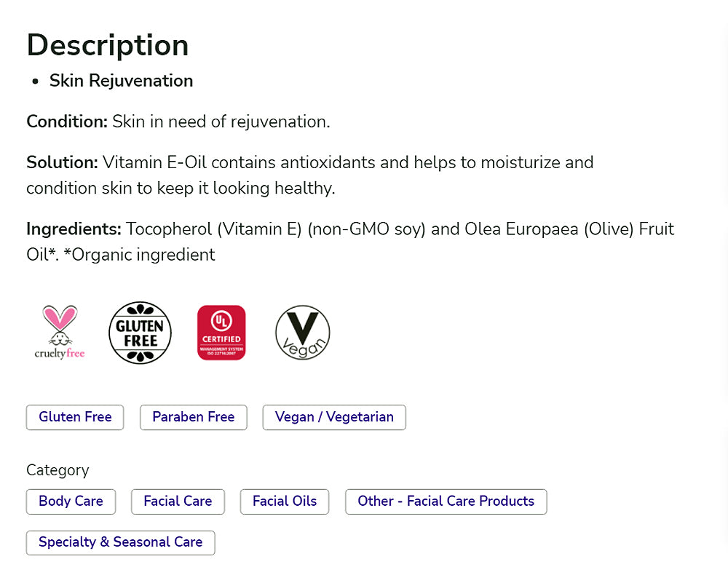Click the Category label above the tags
Screen dimensions: 728x575
[x=58, y=470]
